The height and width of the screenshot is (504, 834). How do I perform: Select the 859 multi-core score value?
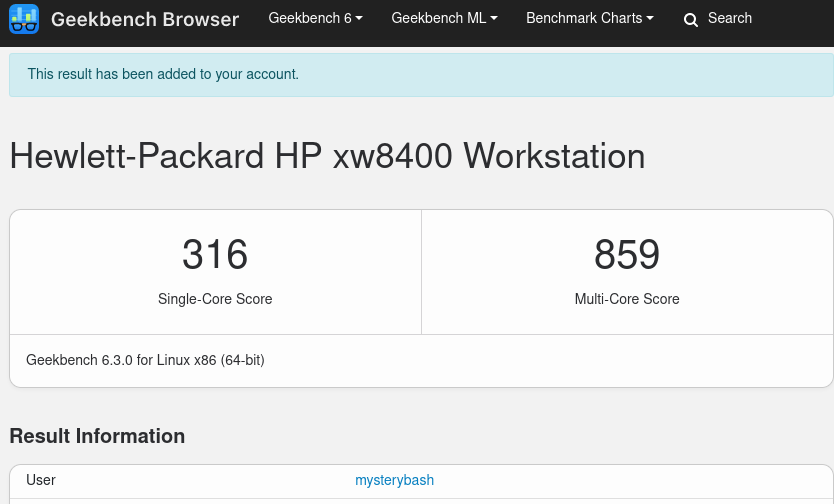(x=627, y=254)
